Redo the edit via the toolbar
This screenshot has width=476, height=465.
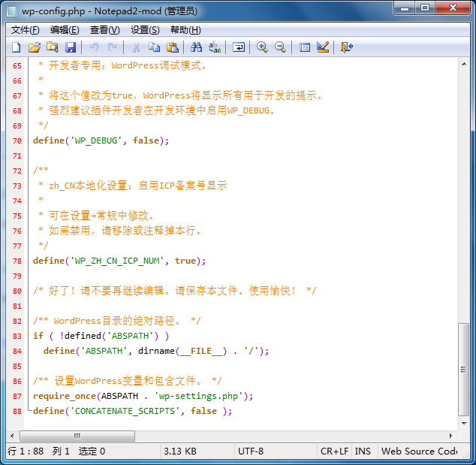tap(113, 47)
